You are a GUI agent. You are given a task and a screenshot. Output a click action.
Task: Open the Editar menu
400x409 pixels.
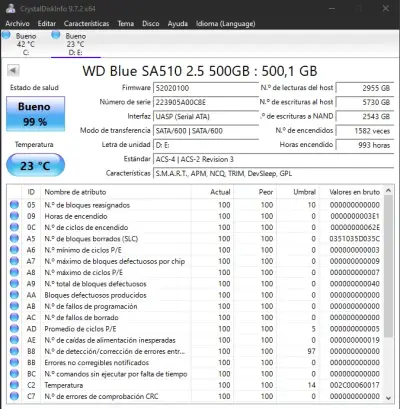click(47, 24)
